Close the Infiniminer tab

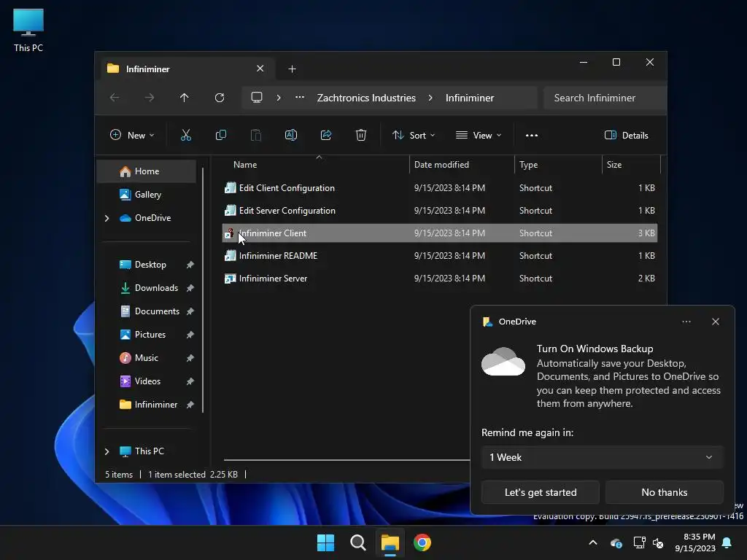tap(260, 69)
